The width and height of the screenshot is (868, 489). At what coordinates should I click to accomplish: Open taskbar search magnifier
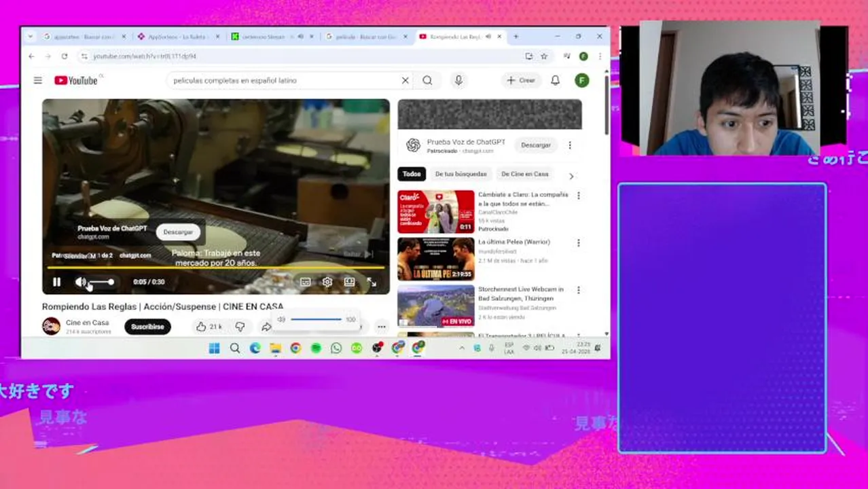pos(235,348)
